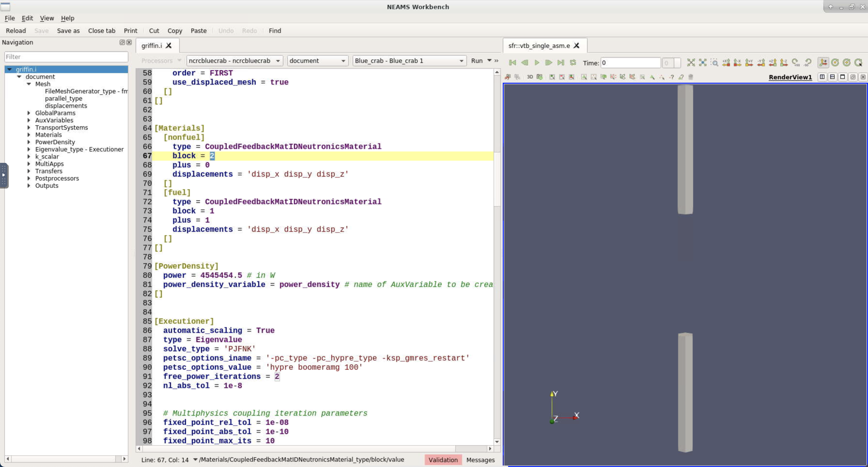Viewport: 868px width, 467px height.
Task: Split render view vertically
Action: tap(832, 77)
